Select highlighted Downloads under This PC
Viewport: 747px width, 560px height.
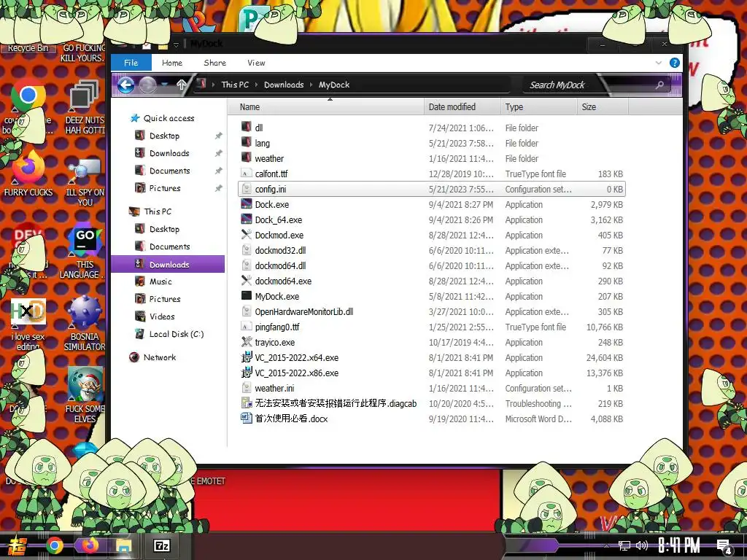click(168, 264)
